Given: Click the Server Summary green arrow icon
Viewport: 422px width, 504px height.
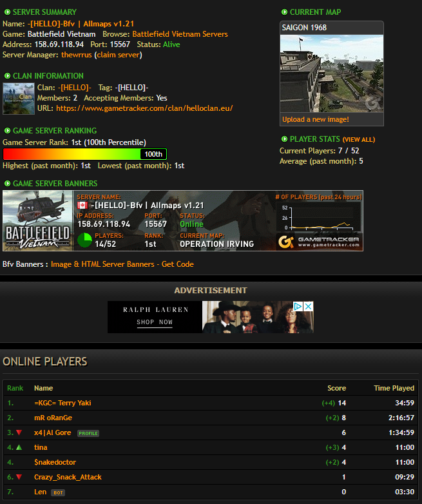Looking at the screenshot, I should coord(7,12).
